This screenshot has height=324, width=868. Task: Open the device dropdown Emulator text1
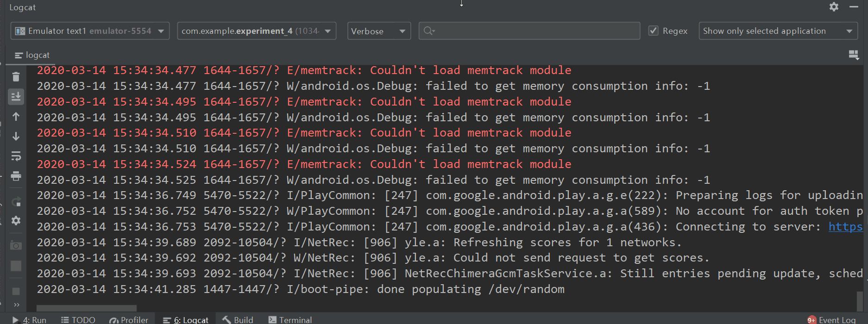90,31
